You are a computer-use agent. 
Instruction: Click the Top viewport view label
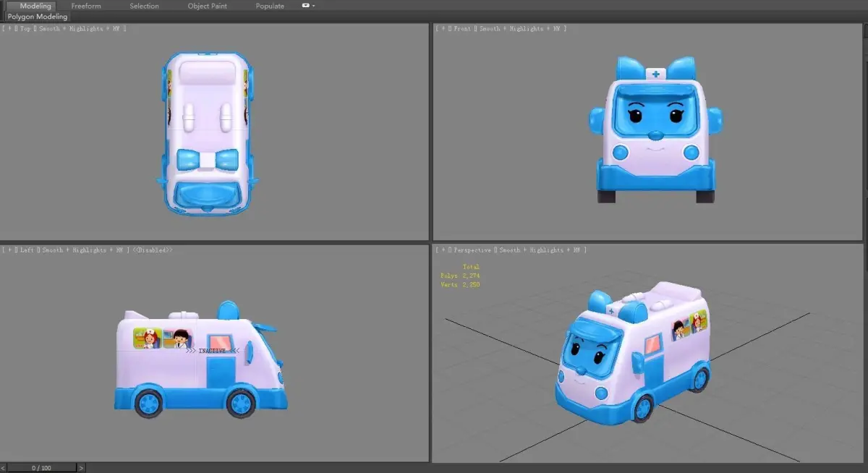tap(25, 29)
